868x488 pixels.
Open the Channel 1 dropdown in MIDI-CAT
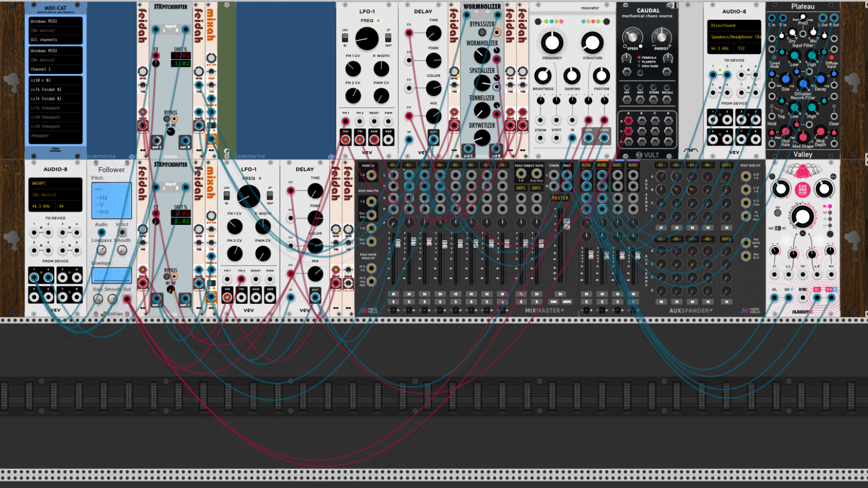pyautogui.click(x=55, y=69)
